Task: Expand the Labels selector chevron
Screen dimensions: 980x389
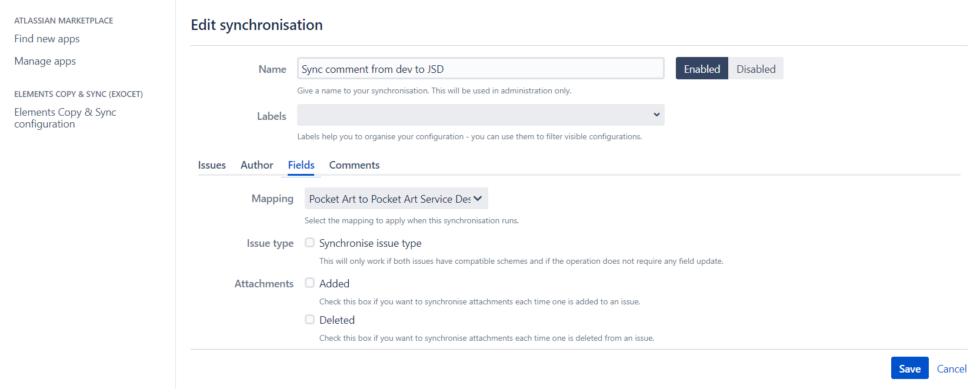Action: point(656,115)
